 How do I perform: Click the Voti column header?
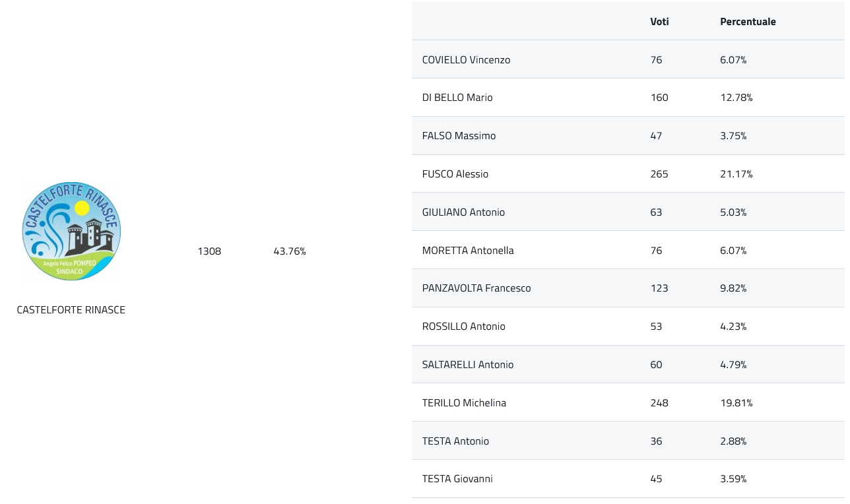pos(659,21)
